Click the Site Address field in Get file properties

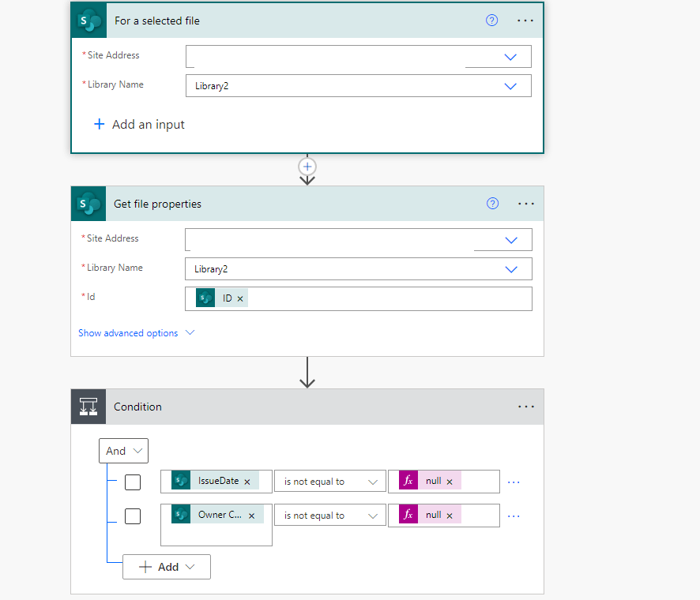[359, 240]
